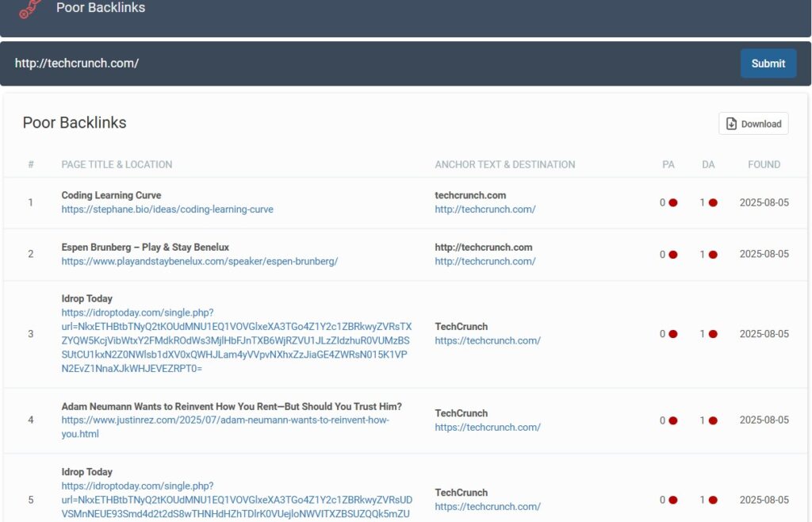Click the red PA indicator in row 2
The image size is (812, 522).
point(672,255)
